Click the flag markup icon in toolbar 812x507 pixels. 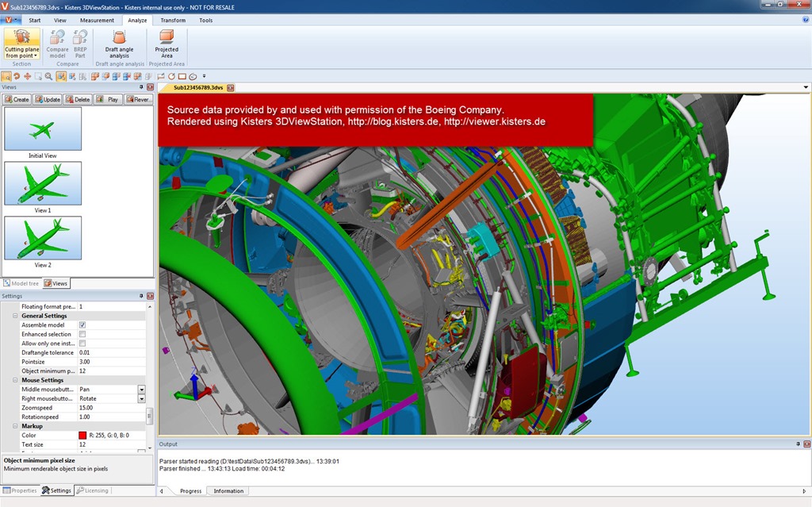(x=161, y=76)
